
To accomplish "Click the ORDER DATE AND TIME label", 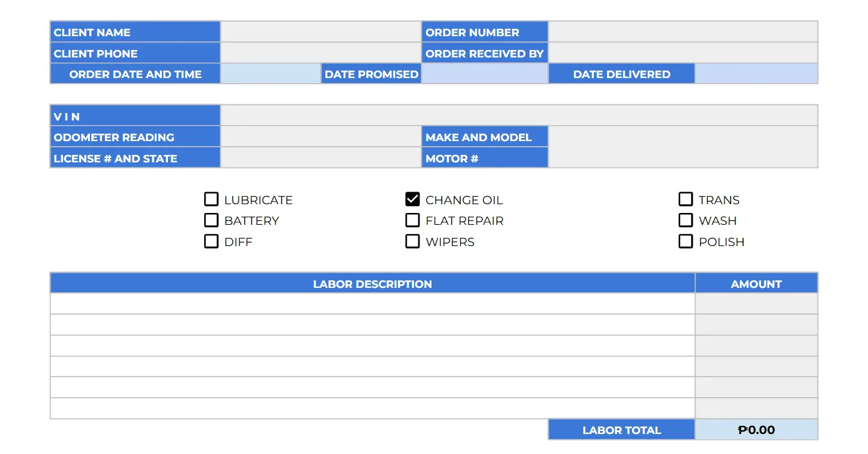I will (x=135, y=74).
